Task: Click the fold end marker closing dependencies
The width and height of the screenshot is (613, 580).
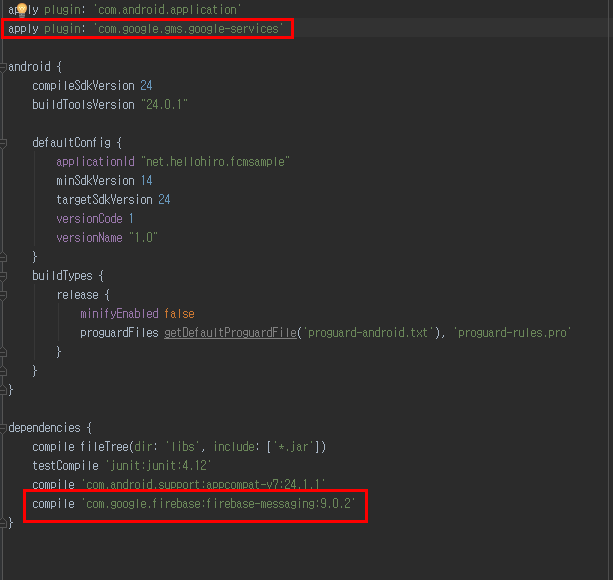Action: pos(3,523)
